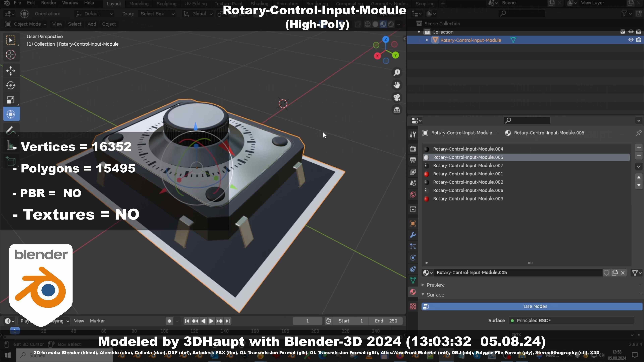Select the Select Box tool in the viewport toolbar
The height and width of the screenshot is (362, 644).
click(x=11, y=40)
